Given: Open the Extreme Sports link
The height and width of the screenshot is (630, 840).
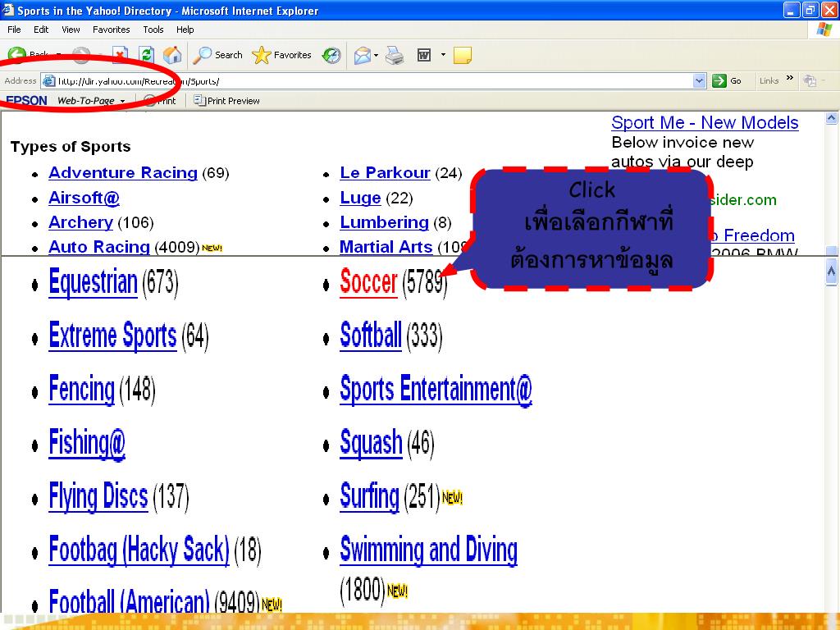Looking at the screenshot, I should (x=113, y=336).
